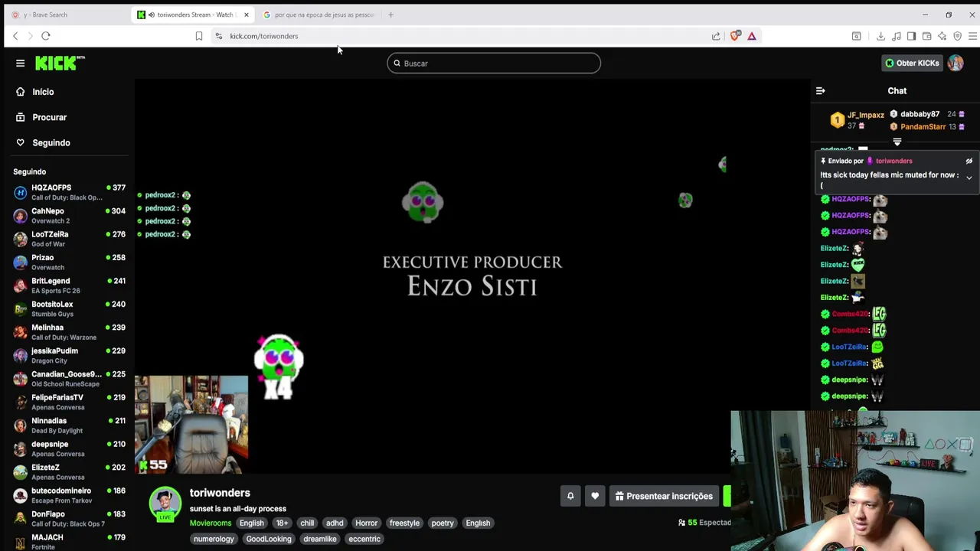Image resolution: width=980 pixels, height=551 pixels.
Task: Click the Obter KICKs button
Action: click(912, 63)
